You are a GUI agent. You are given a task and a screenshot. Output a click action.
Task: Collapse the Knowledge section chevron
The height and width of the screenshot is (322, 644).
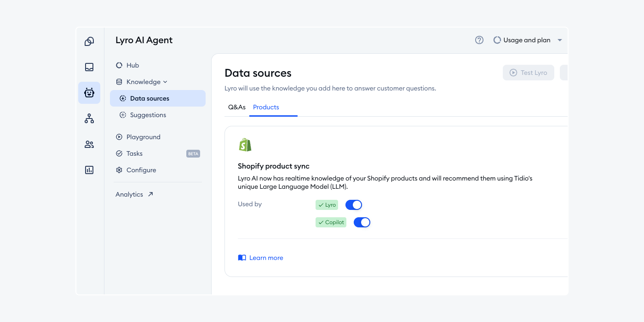click(x=165, y=82)
